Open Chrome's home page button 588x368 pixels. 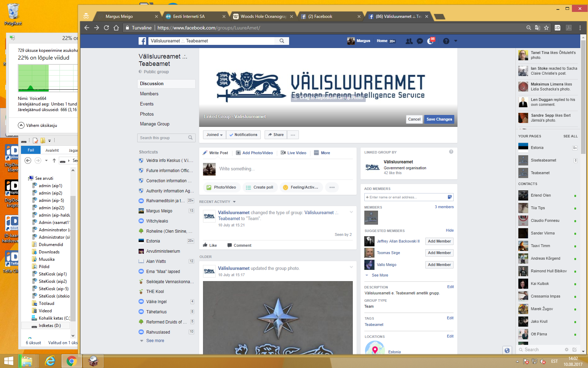pyautogui.click(x=116, y=28)
